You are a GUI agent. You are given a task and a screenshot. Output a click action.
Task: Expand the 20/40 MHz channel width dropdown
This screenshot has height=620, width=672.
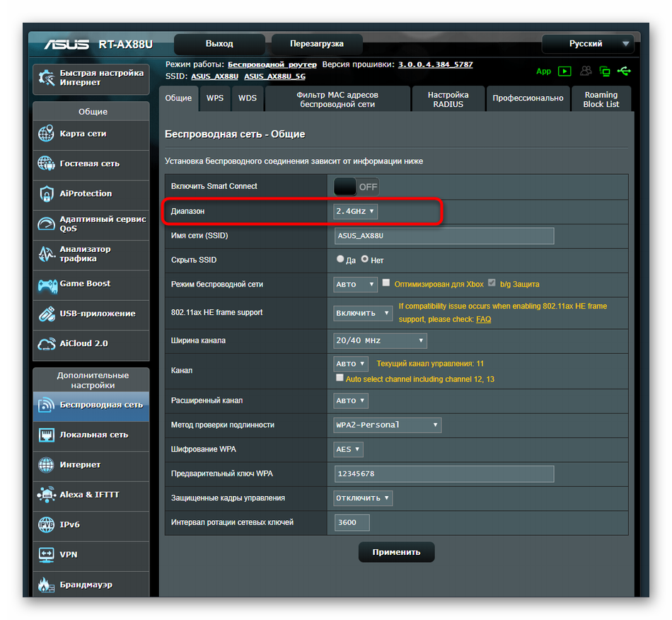pos(380,340)
